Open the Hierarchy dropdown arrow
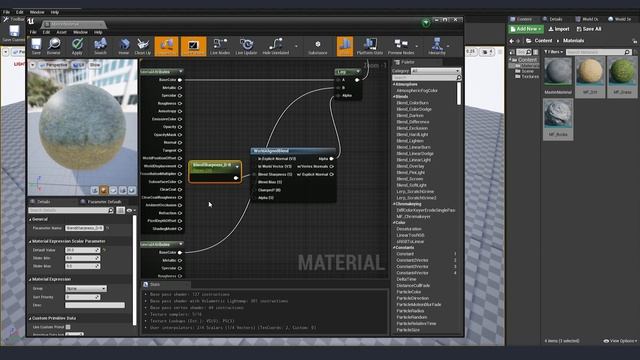The image size is (640, 360). pos(448,46)
